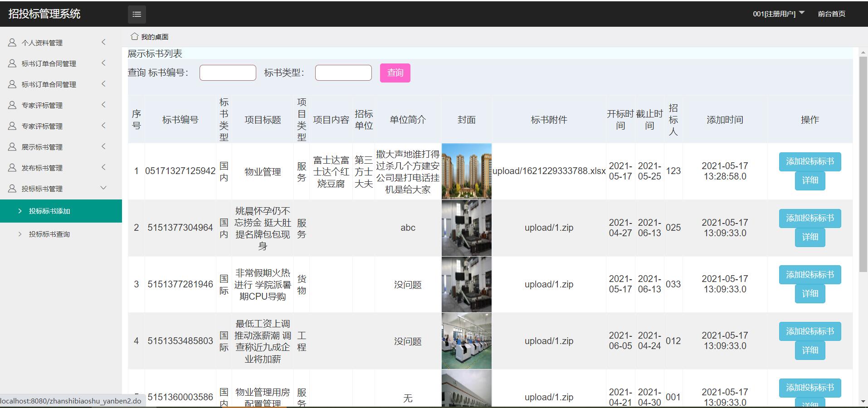Open cover thumbnail in row 5151377281946
Screen dimensions: 868x408
467,285
